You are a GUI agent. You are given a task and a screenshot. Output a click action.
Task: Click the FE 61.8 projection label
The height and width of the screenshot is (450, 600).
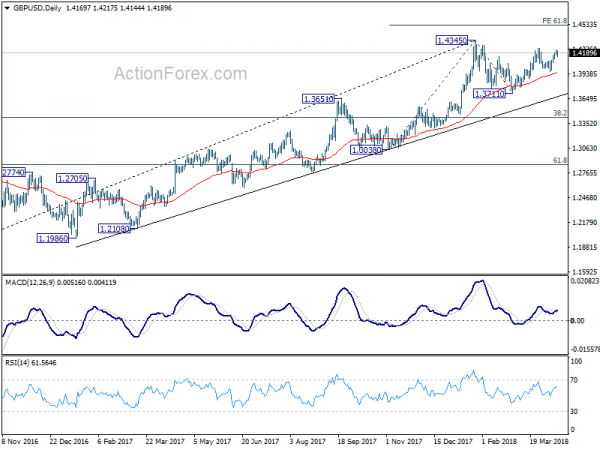click(x=554, y=21)
